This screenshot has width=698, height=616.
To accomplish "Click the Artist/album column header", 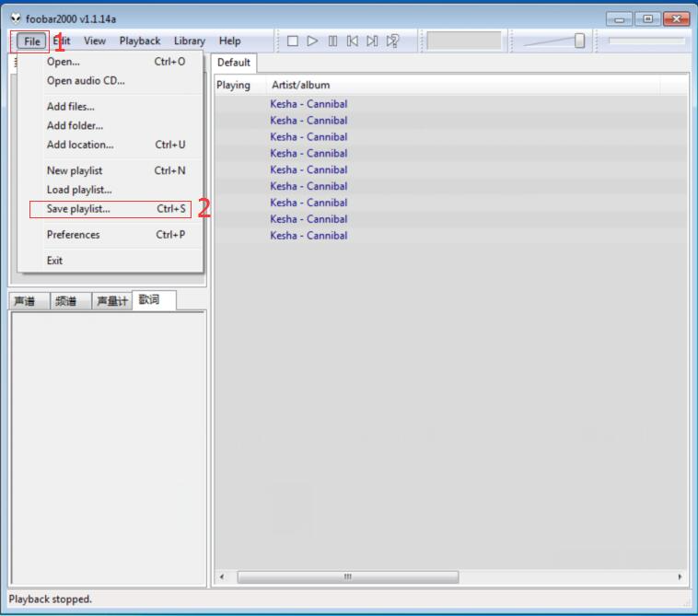I will pyautogui.click(x=463, y=85).
